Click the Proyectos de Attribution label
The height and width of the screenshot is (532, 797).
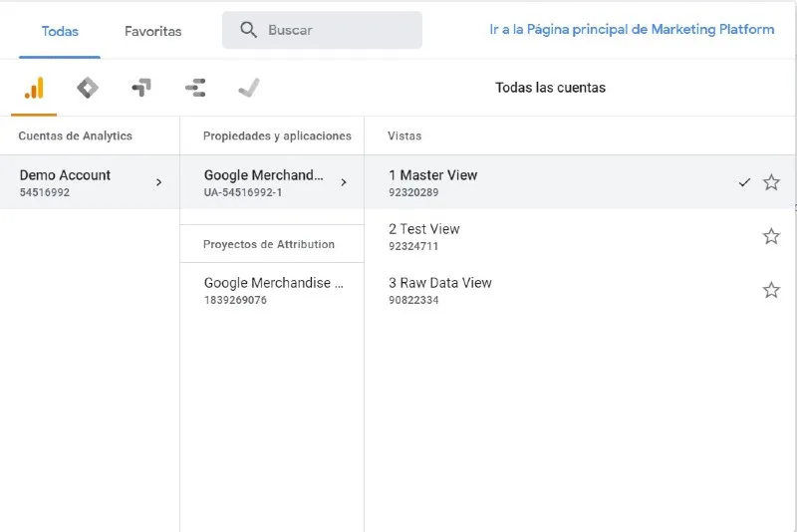coord(269,244)
